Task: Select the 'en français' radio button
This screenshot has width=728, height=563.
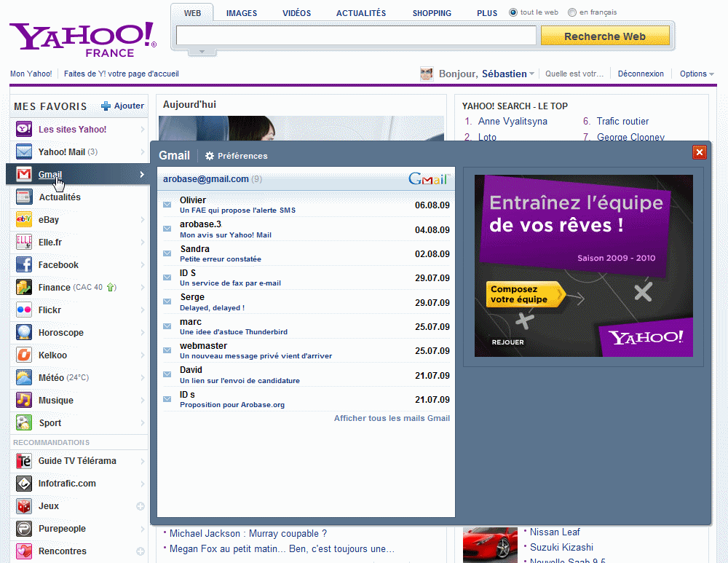Action: (572, 12)
